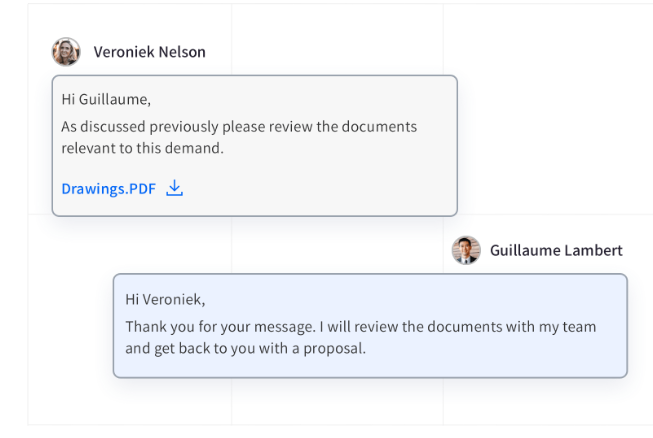Viewport: 653px width, 438px height.
Task: Click the line starting "As discussed previously"
Action: pos(239,127)
